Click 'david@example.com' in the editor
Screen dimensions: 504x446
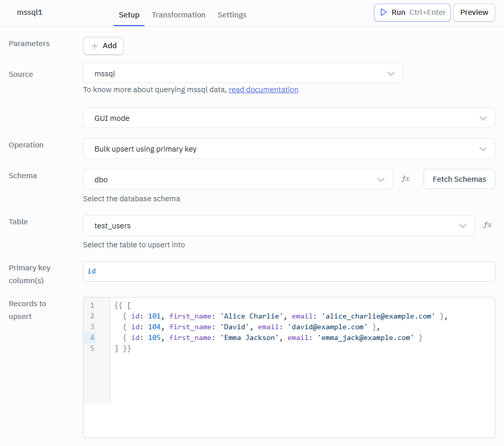coord(327,327)
